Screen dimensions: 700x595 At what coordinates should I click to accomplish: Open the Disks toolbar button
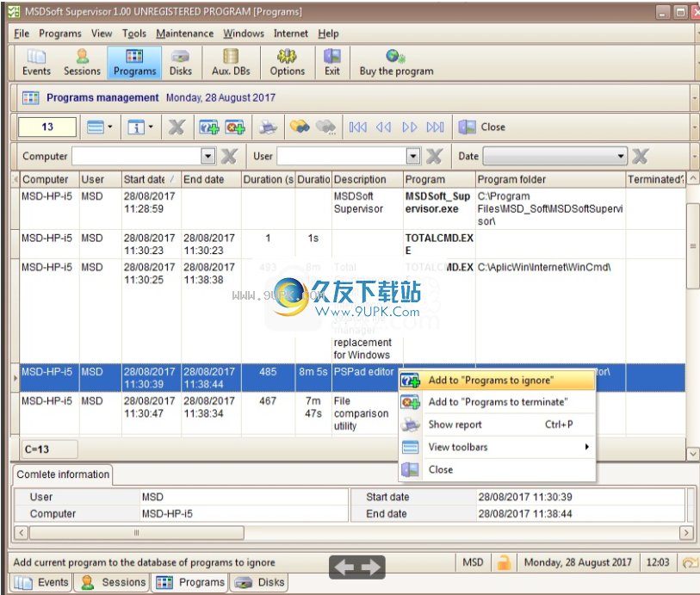[180, 63]
